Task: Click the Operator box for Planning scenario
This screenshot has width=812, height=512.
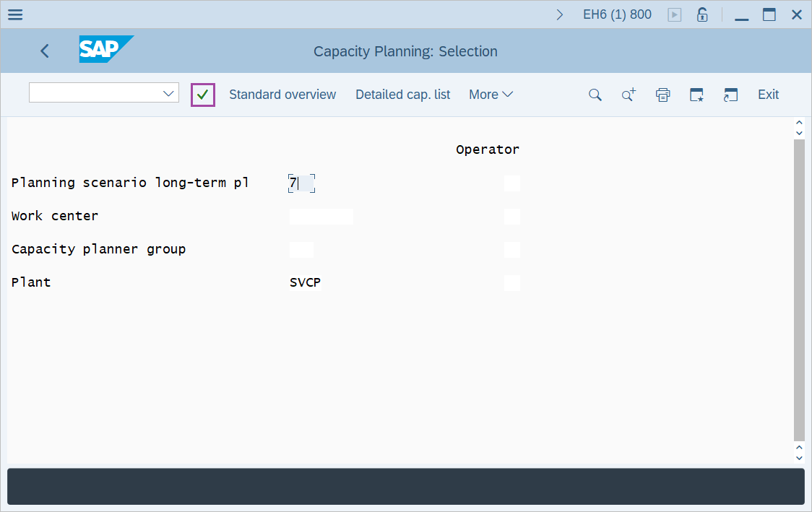Action: click(x=511, y=183)
